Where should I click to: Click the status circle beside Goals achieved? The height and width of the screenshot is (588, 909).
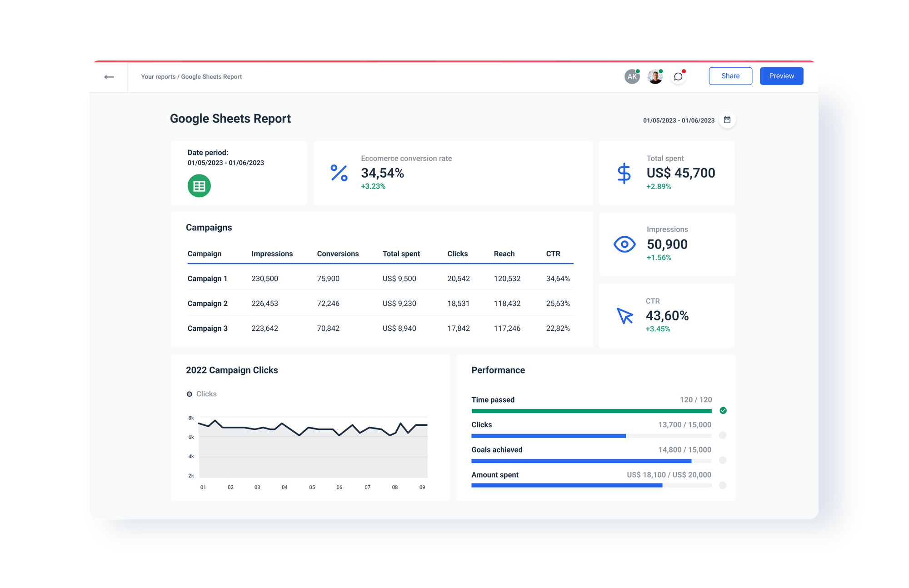coord(723,460)
